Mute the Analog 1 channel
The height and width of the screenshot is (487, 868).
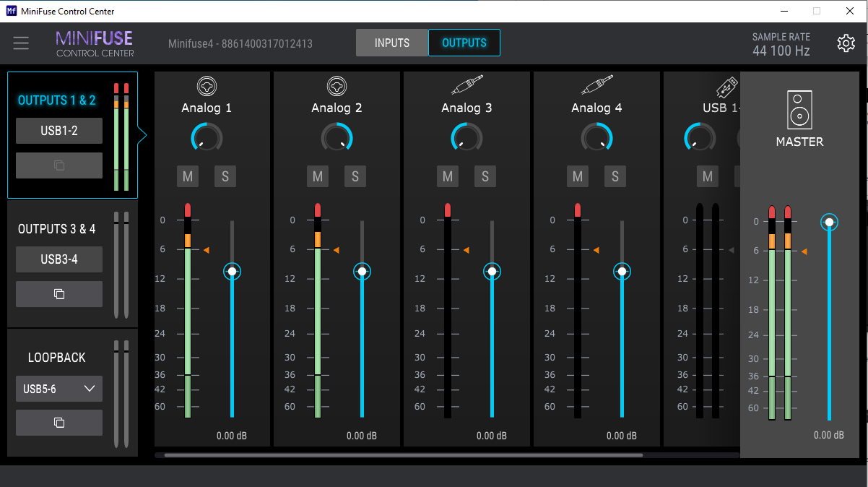[x=188, y=176]
